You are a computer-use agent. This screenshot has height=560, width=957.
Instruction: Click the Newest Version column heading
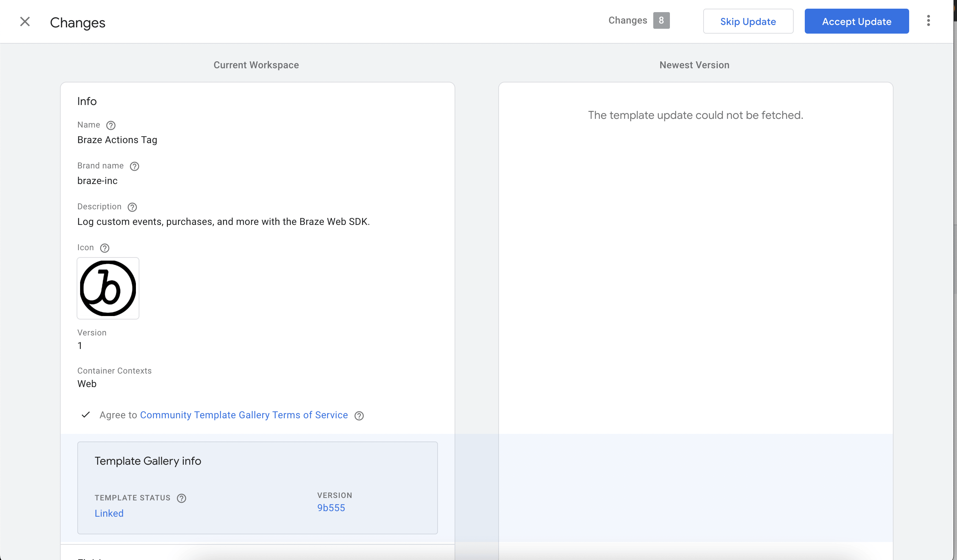[694, 65]
